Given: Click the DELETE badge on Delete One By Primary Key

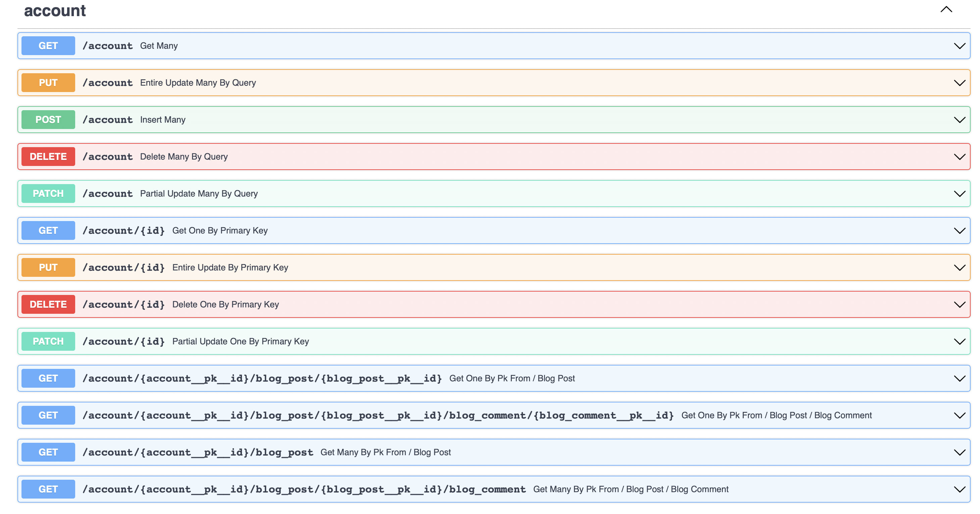Looking at the screenshot, I should tap(48, 304).
